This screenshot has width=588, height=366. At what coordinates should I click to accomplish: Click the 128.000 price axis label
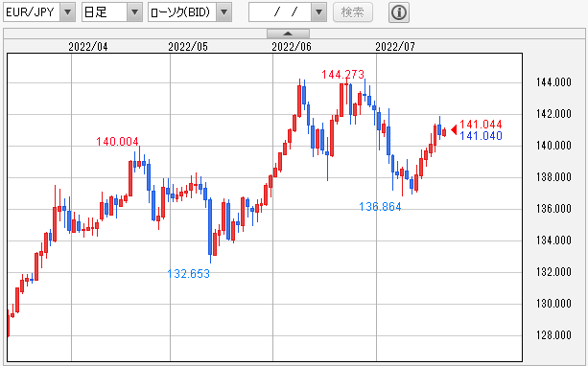pos(553,335)
